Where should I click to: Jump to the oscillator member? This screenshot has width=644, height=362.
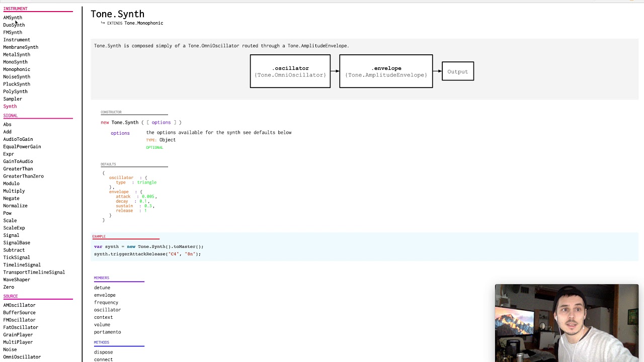107,310
